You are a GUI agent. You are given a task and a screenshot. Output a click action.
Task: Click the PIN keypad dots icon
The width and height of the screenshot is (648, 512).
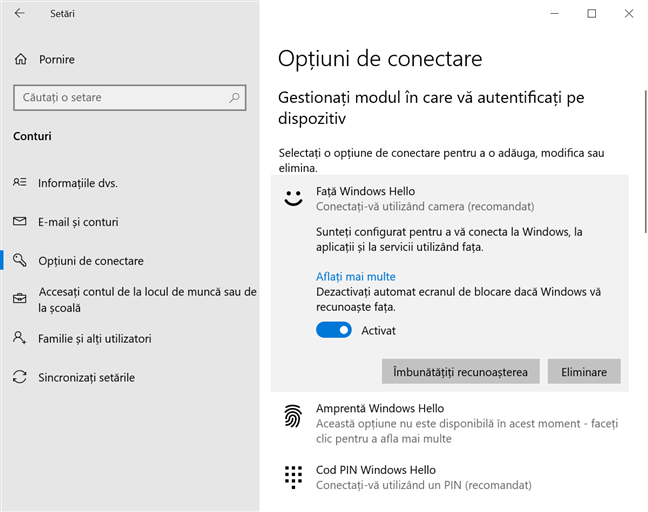click(293, 477)
